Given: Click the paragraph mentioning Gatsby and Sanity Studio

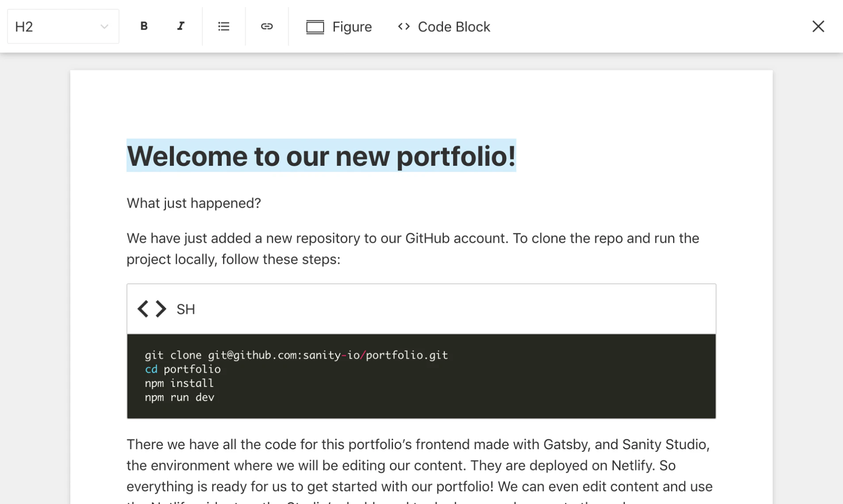Looking at the screenshot, I should (420, 470).
